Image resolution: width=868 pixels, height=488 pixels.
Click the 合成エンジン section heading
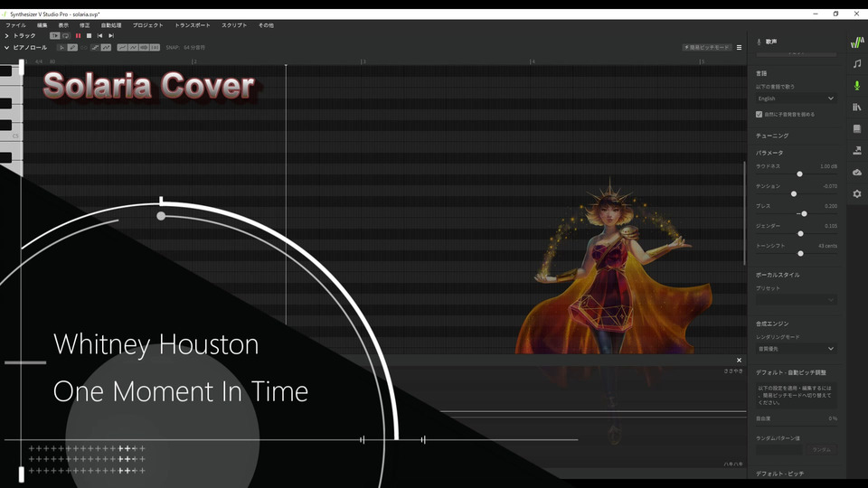click(772, 324)
